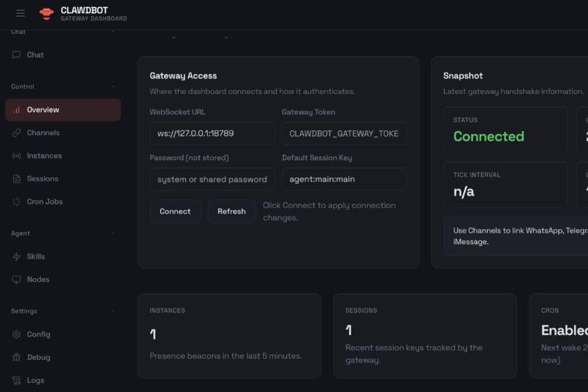This screenshot has height=392, width=588.
Task: Click the Cron Jobs spinner icon
Action: [17, 201]
